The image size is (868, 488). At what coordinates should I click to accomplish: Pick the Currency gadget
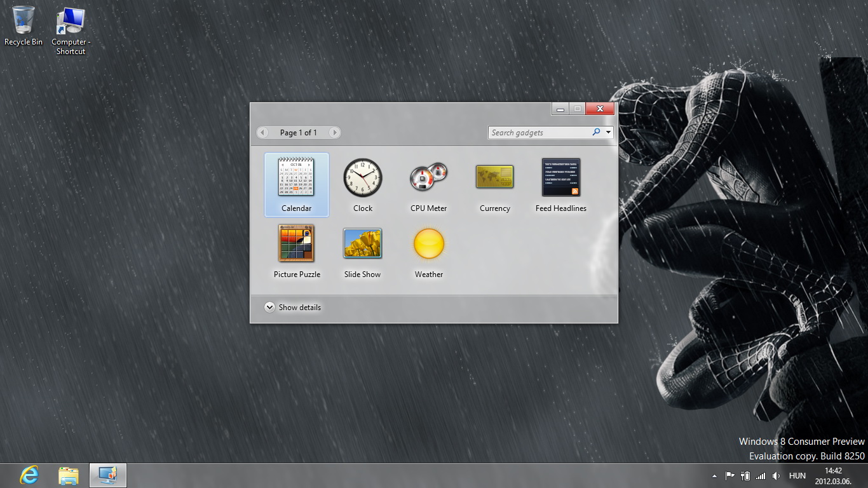495,185
